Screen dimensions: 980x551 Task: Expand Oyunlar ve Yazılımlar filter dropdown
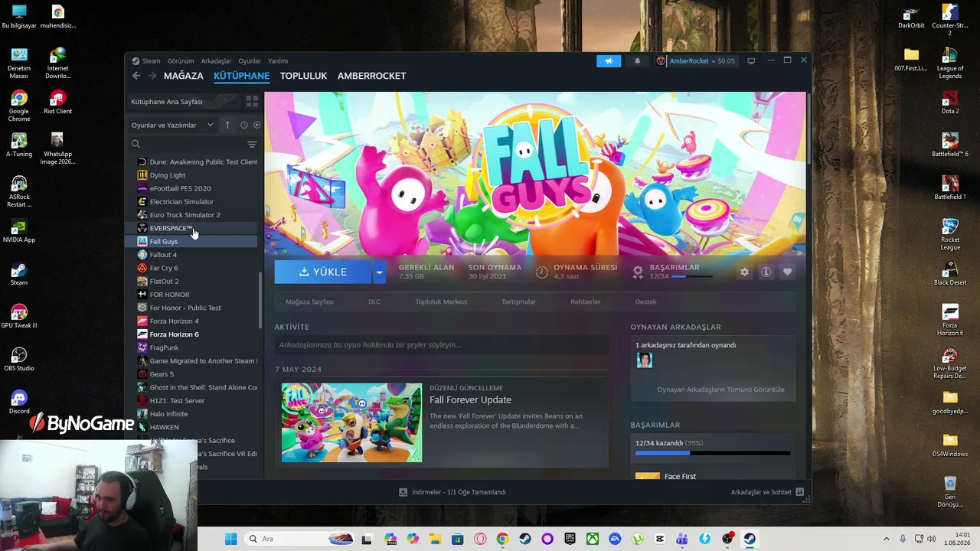tap(172, 125)
